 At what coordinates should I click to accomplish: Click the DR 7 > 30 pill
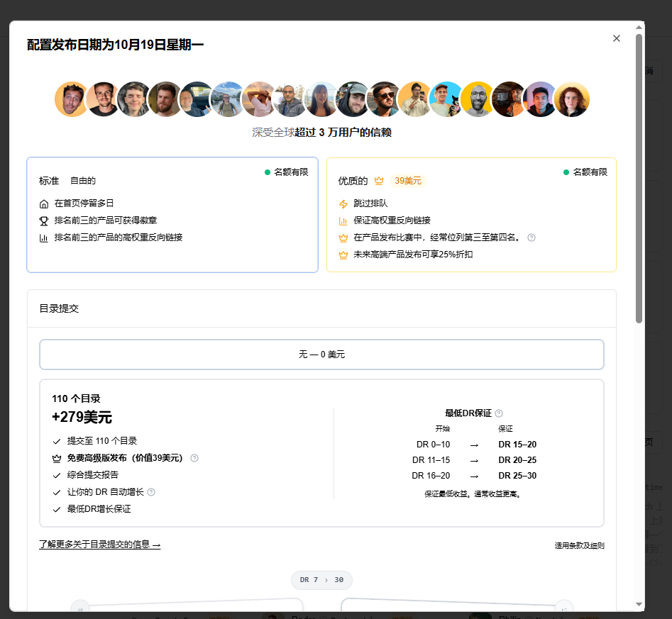coord(322,580)
